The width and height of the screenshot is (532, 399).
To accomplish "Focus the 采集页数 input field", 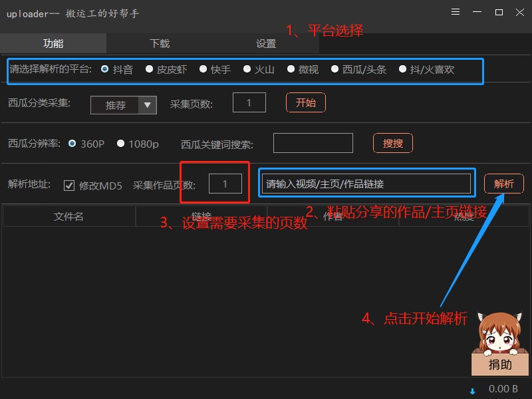I will pyautogui.click(x=249, y=102).
